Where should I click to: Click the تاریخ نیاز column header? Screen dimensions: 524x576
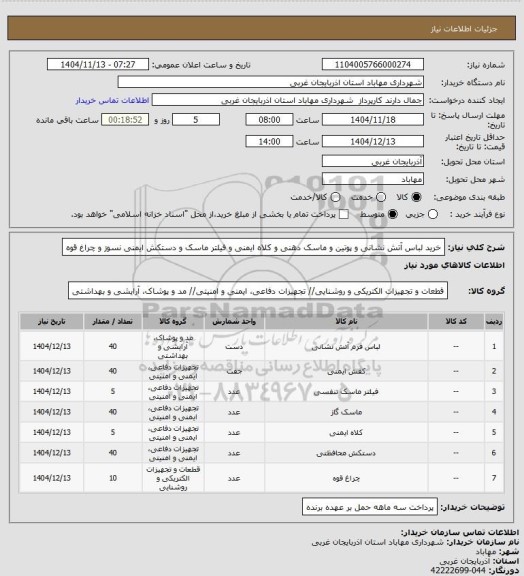pos(51,321)
